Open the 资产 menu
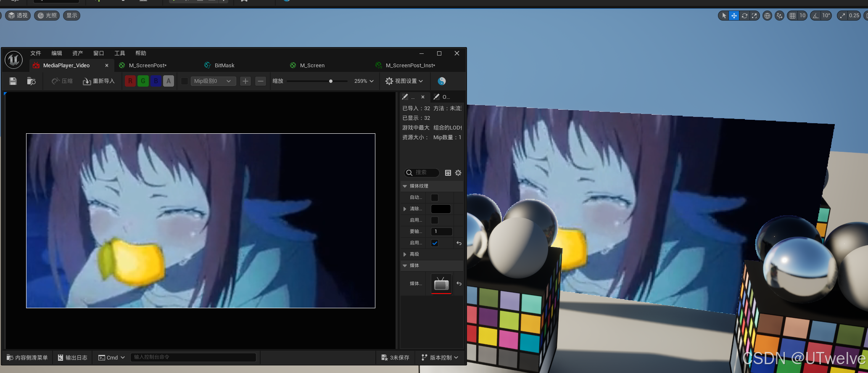The image size is (868, 373). click(78, 53)
